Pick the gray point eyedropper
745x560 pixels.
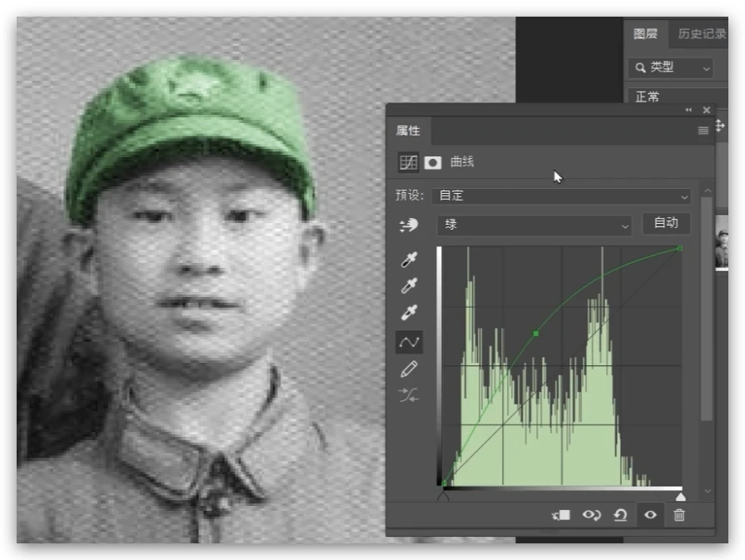tap(409, 287)
